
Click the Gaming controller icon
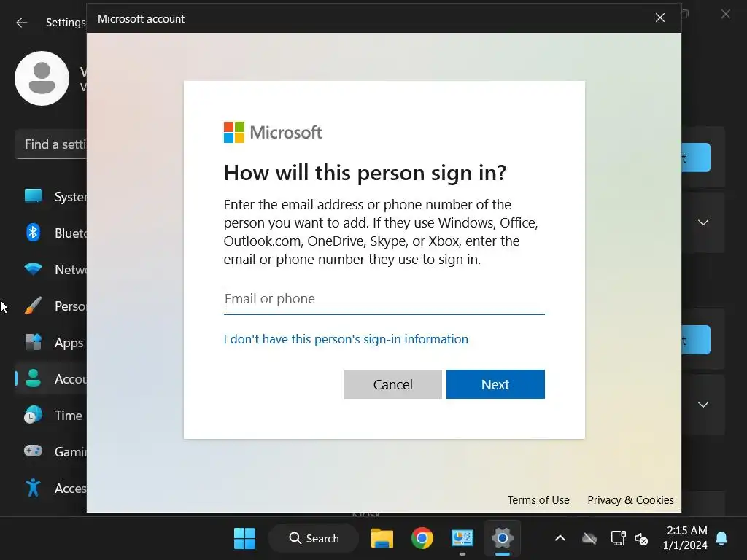pyautogui.click(x=34, y=451)
